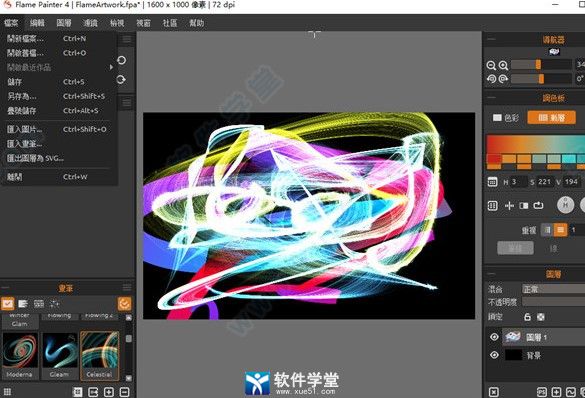Click the redo arrow icon
Image resolution: width=585 pixels, height=398 pixels.
pyautogui.click(x=121, y=79)
